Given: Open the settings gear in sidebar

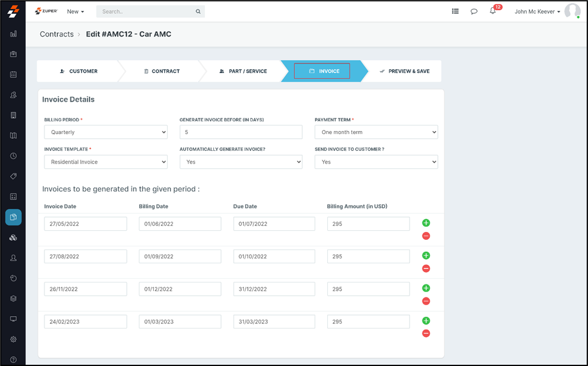Looking at the screenshot, I should point(13,339).
